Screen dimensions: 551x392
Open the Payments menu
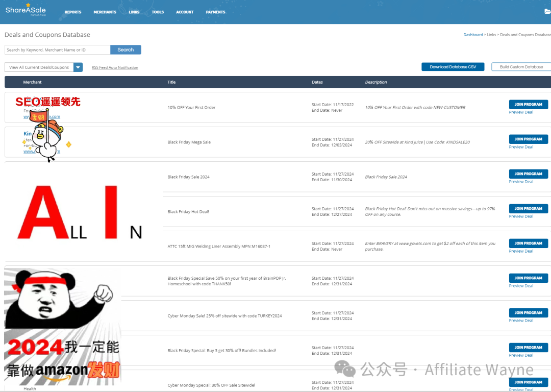pyautogui.click(x=215, y=12)
